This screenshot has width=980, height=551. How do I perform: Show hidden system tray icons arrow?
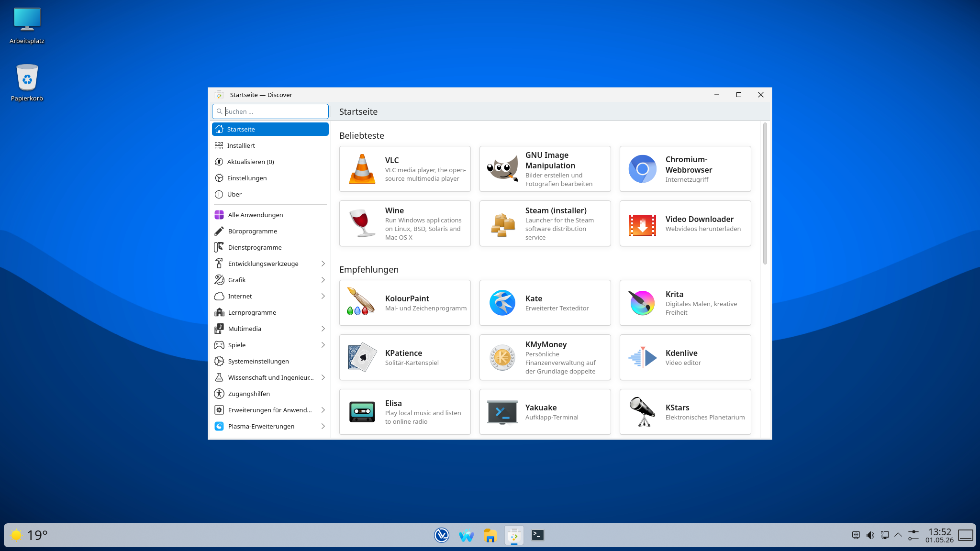(898, 535)
